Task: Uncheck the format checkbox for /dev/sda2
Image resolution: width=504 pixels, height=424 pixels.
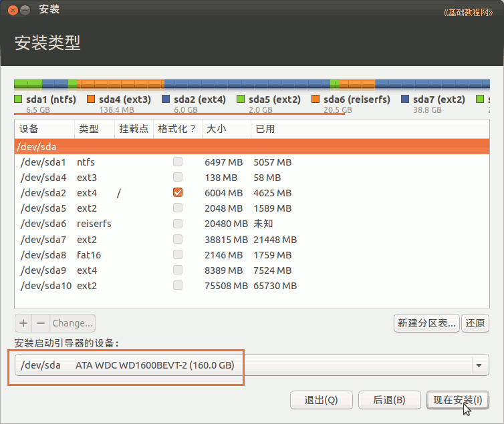Action: tap(178, 192)
